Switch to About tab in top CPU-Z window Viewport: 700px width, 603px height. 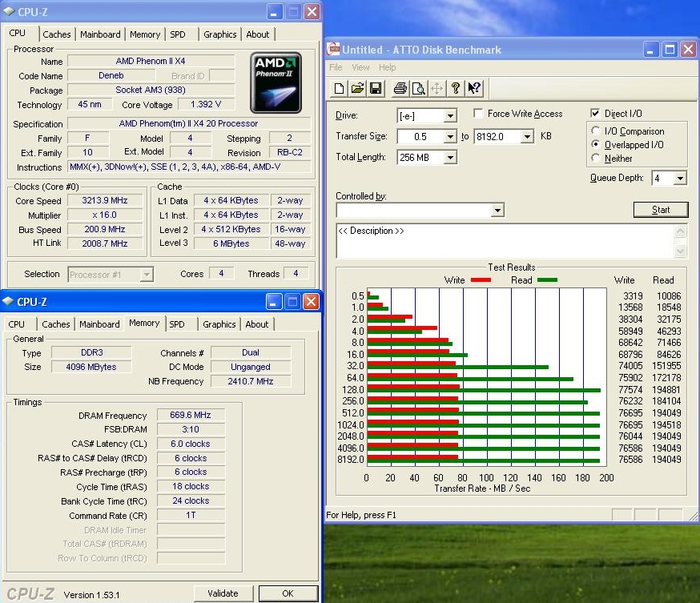[x=258, y=34]
